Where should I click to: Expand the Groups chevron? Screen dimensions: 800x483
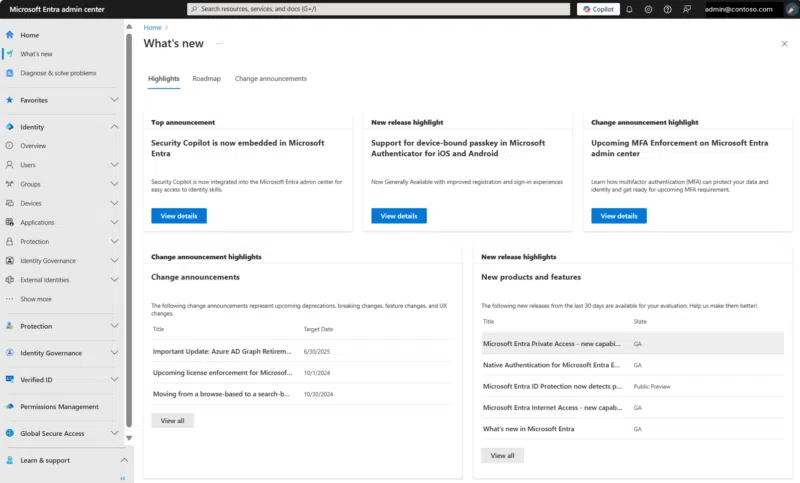tap(114, 184)
